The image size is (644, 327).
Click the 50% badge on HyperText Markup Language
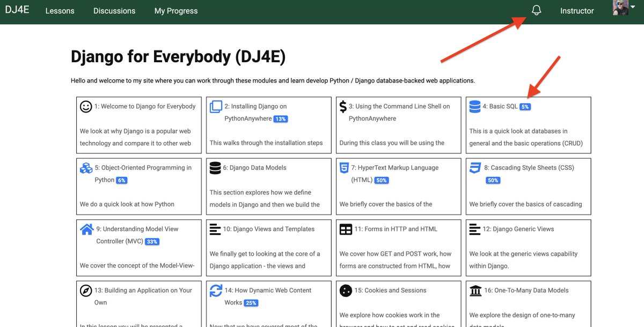[x=382, y=180]
